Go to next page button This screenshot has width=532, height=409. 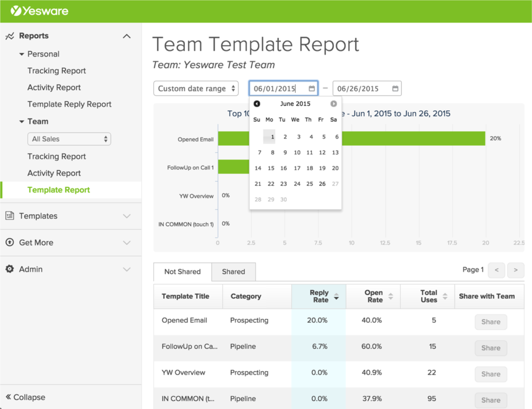tap(516, 270)
